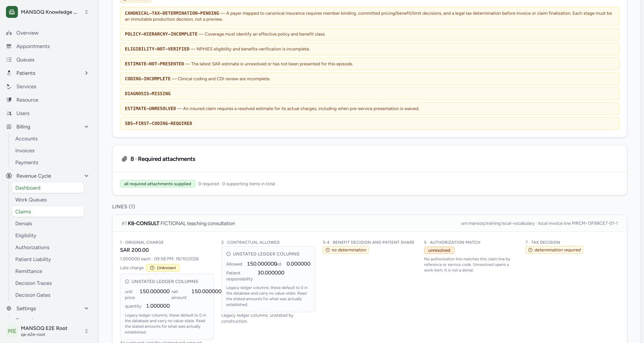Click the Late charge 'Unknown' badge

click(163, 268)
